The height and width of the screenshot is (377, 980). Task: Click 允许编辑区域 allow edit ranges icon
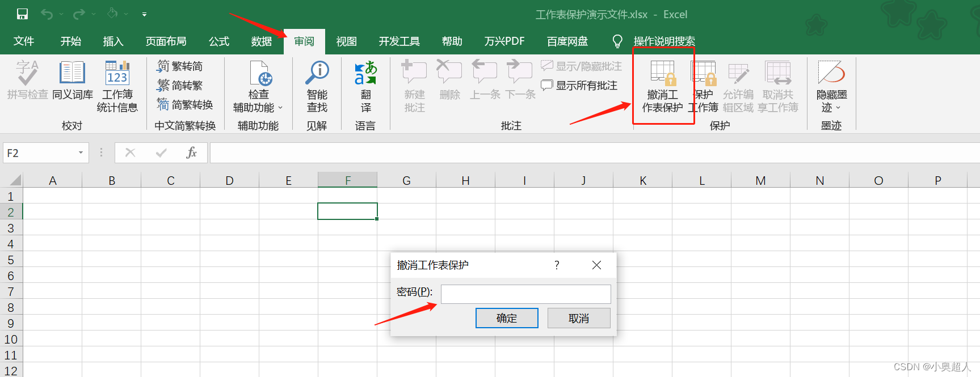738,86
